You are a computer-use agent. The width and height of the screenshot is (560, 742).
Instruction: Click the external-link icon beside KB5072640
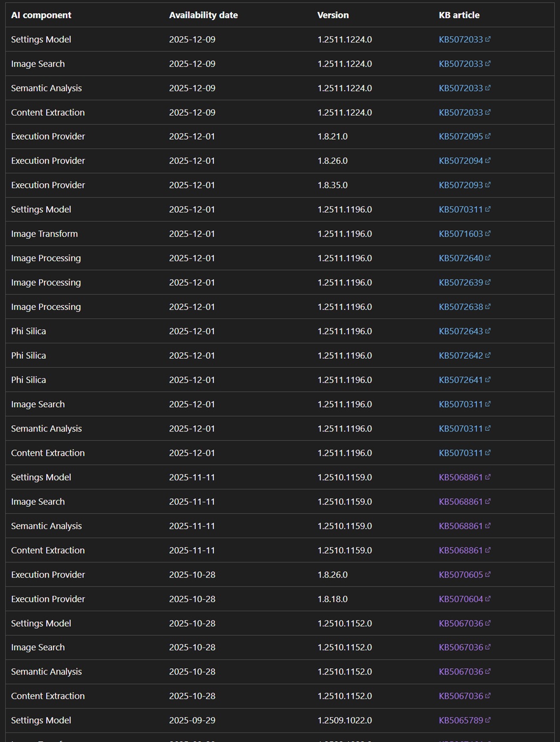coord(488,258)
